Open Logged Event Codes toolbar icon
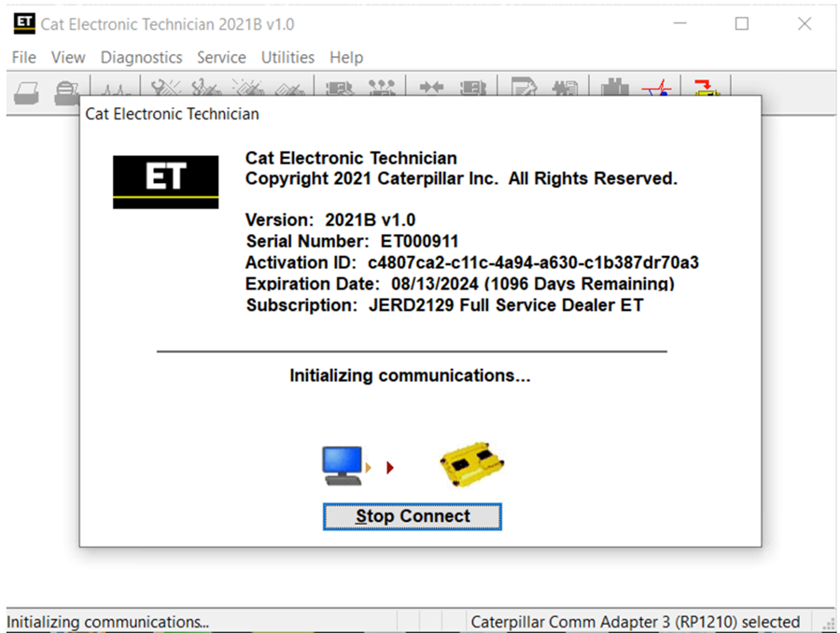The width and height of the screenshot is (840, 633). 289,89
